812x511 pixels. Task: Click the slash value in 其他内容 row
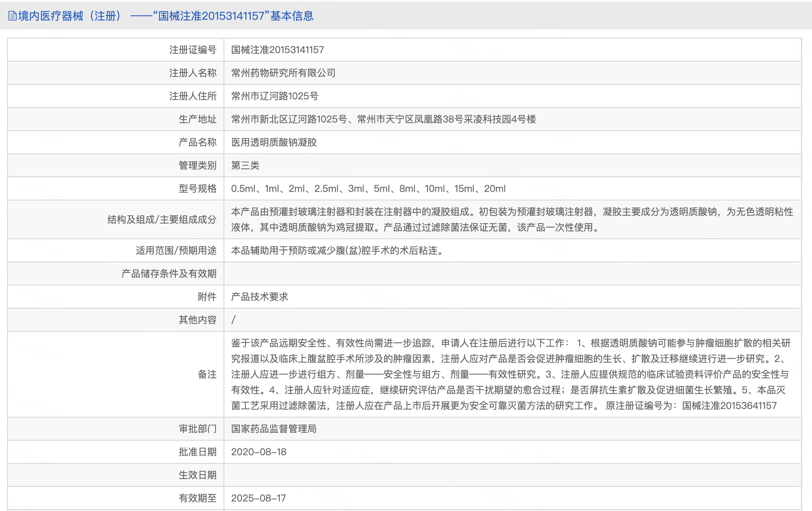click(x=233, y=320)
